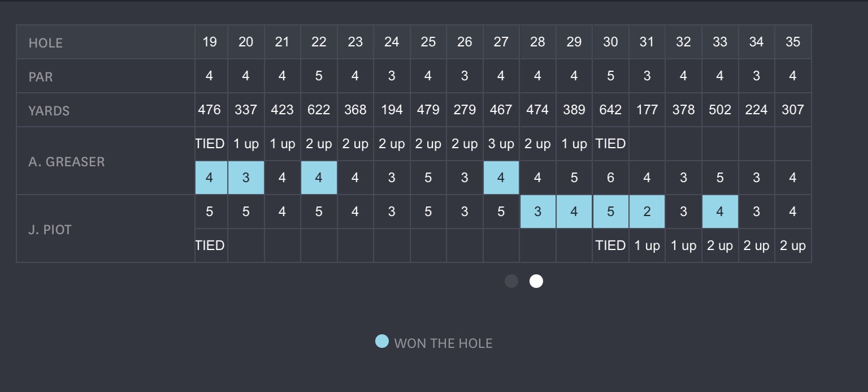This screenshot has width=868, height=392.
Task: Click Greaser's highlighted score on hole 20
Action: click(x=246, y=178)
